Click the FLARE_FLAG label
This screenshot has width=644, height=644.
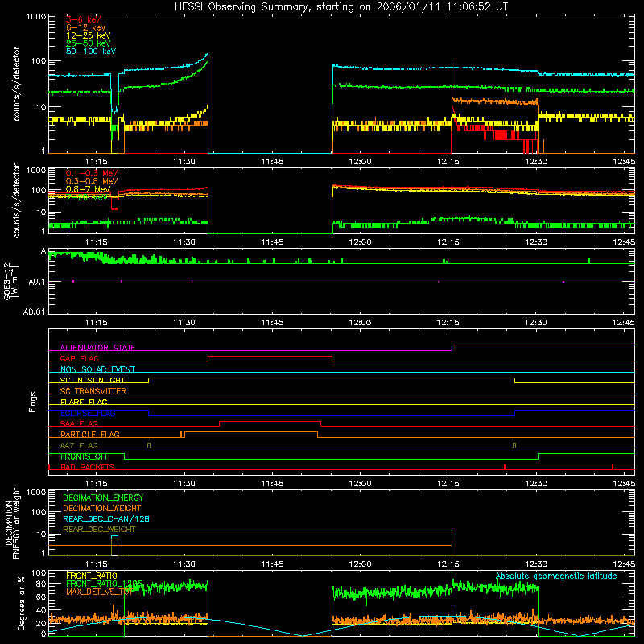click(84, 402)
